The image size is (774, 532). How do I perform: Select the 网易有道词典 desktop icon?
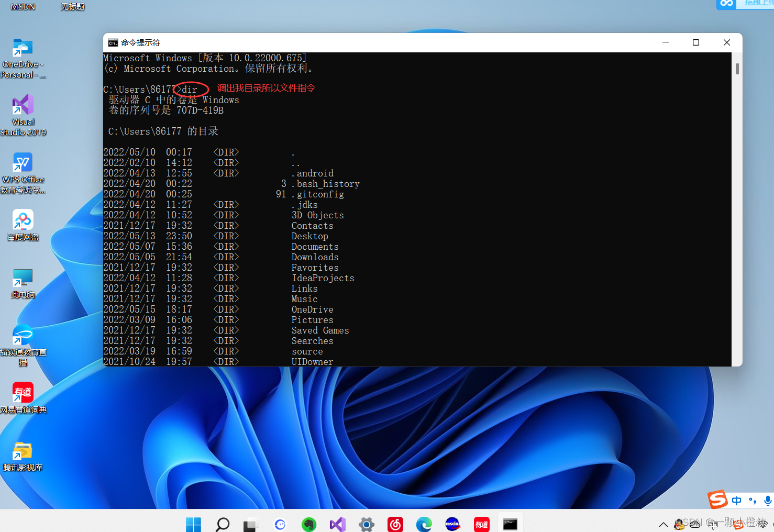click(23, 398)
